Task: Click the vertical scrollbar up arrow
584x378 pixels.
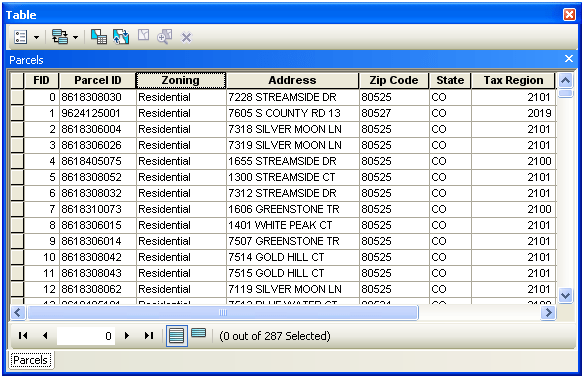Action: point(565,80)
